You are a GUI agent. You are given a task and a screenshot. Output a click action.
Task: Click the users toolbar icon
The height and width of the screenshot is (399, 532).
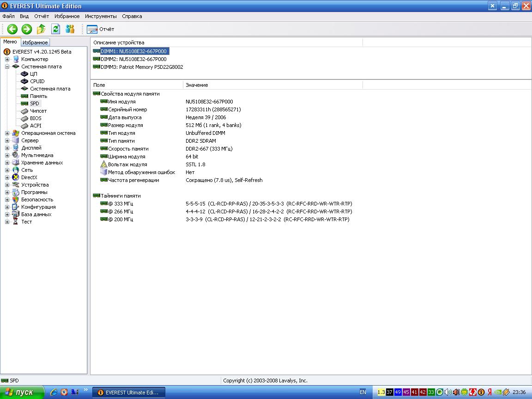[70, 29]
